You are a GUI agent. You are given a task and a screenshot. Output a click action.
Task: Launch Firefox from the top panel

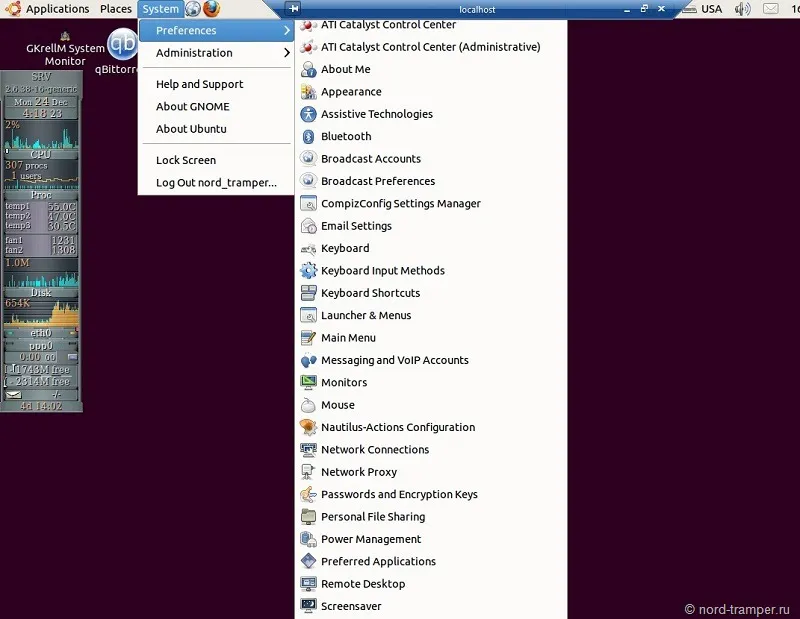[211, 9]
